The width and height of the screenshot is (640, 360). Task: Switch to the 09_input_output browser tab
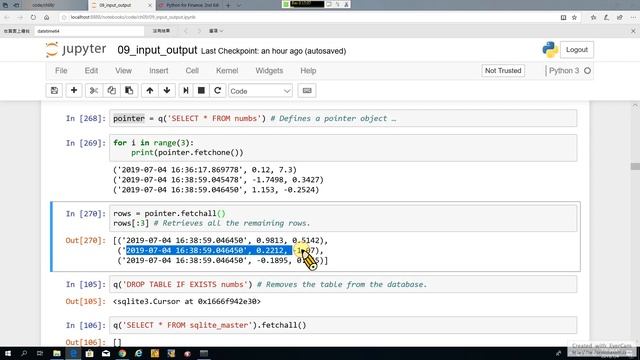coord(116,5)
